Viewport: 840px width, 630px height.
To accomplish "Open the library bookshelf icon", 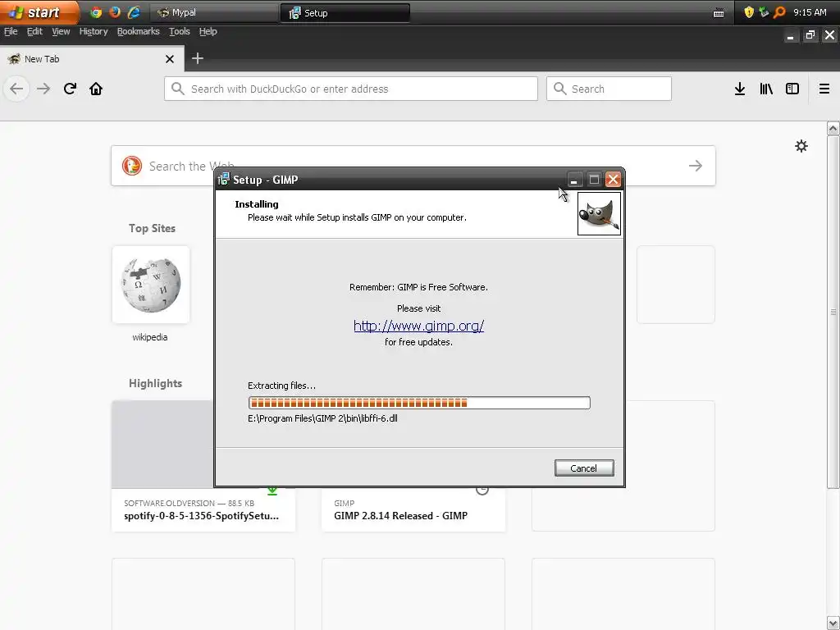I will click(x=766, y=89).
